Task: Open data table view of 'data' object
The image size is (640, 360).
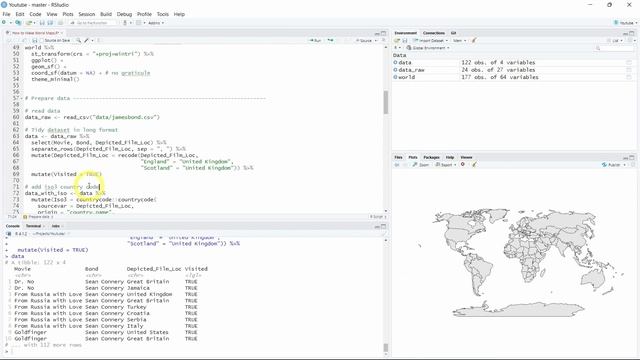Action: pyautogui.click(x=629, y=63)
